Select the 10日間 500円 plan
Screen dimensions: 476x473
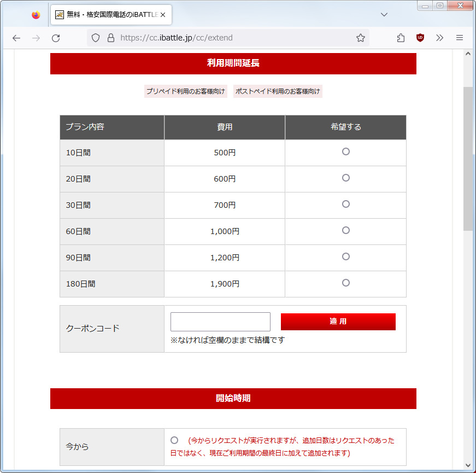(345, 151)
